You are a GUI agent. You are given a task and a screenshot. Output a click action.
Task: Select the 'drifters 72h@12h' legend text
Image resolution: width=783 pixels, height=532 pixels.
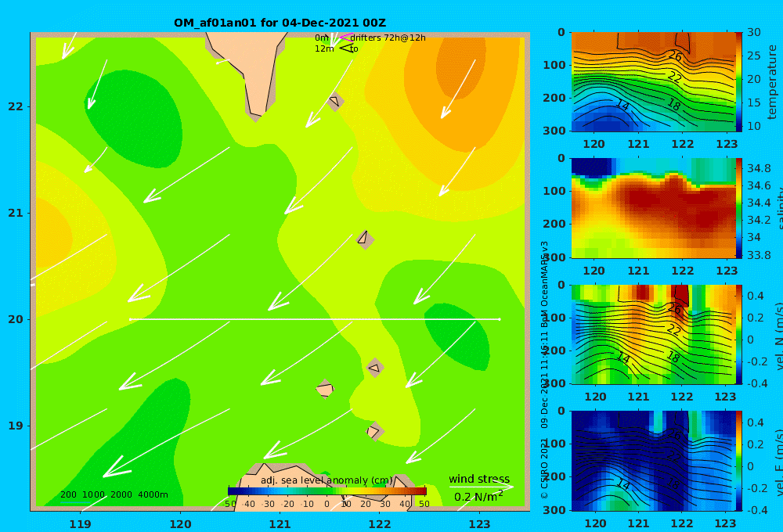tap(388, 38)
